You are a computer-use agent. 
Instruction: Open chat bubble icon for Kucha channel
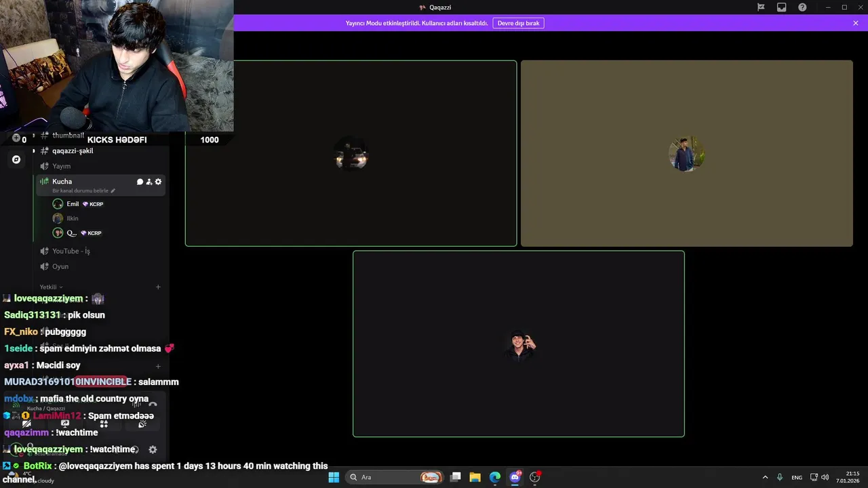pyautogui.click(x=140, y=182)
